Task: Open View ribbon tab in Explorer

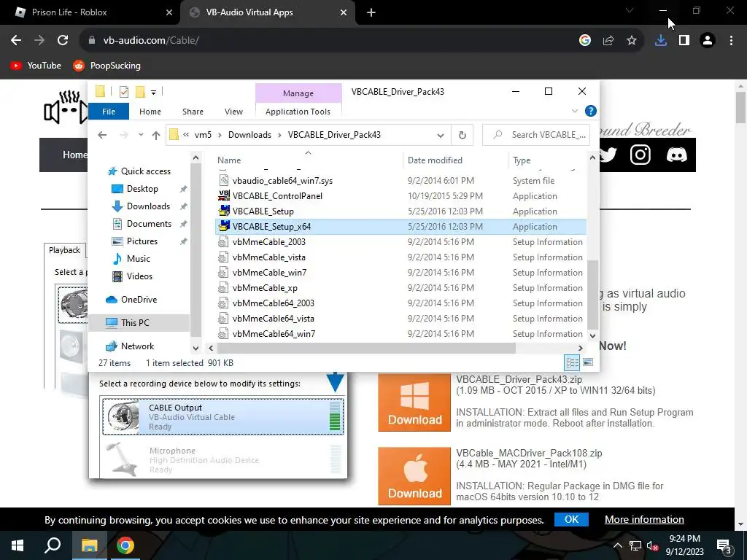Action: click(233, 112)
